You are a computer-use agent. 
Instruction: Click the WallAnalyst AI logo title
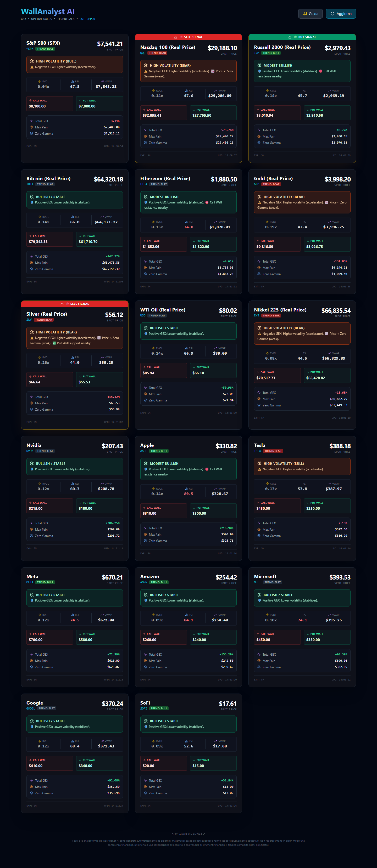[48, 12]
